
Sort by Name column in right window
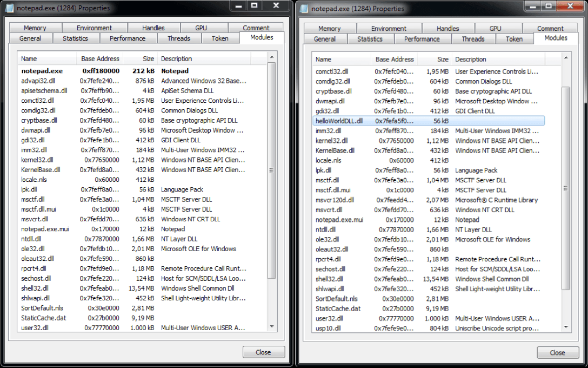pos(342,60)
